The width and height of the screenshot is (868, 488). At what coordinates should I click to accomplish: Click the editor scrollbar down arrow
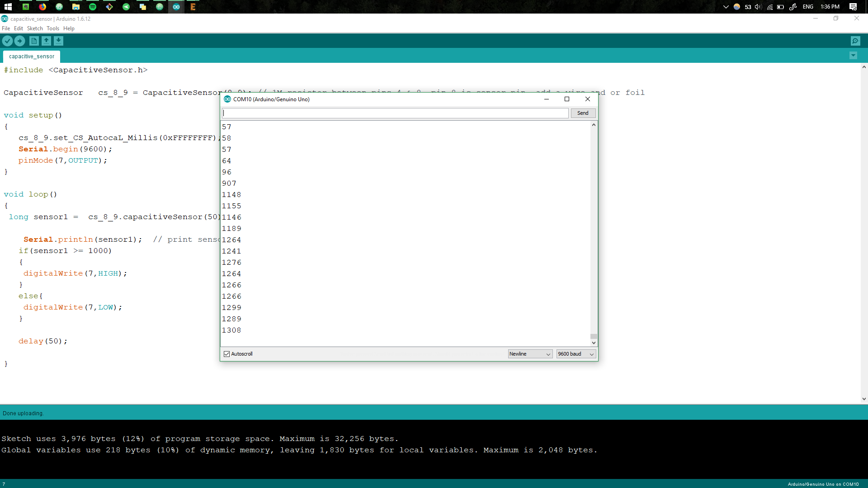[x=864, y=399]
